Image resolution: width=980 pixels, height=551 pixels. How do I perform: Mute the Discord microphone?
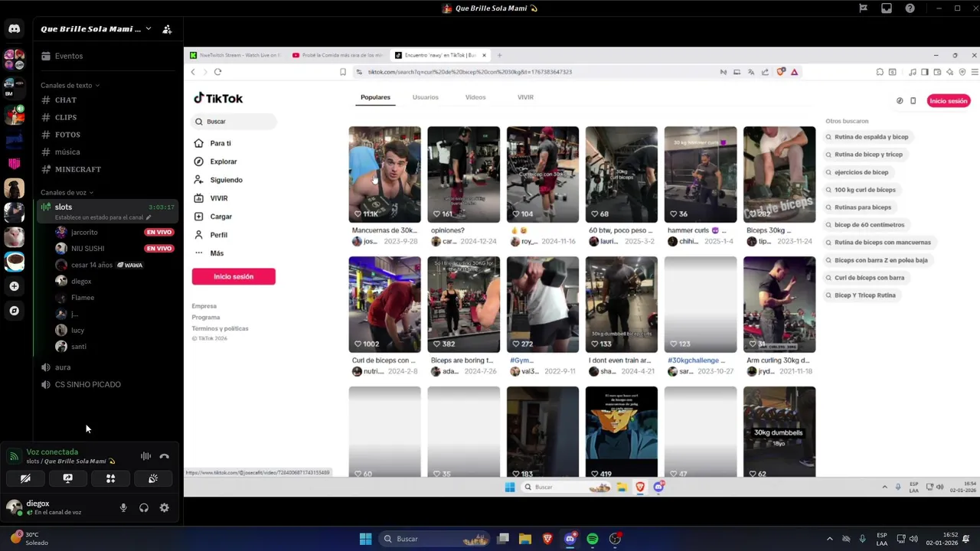[123, 507]
